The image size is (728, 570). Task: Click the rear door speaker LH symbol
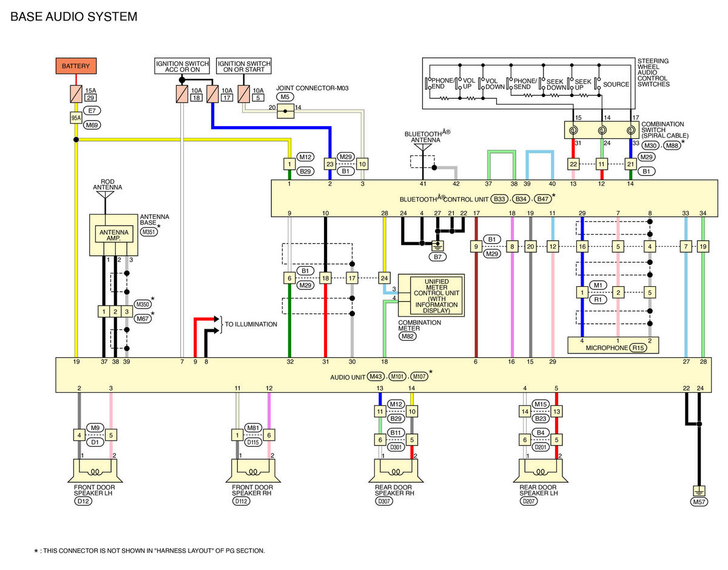tap(542, 471)
